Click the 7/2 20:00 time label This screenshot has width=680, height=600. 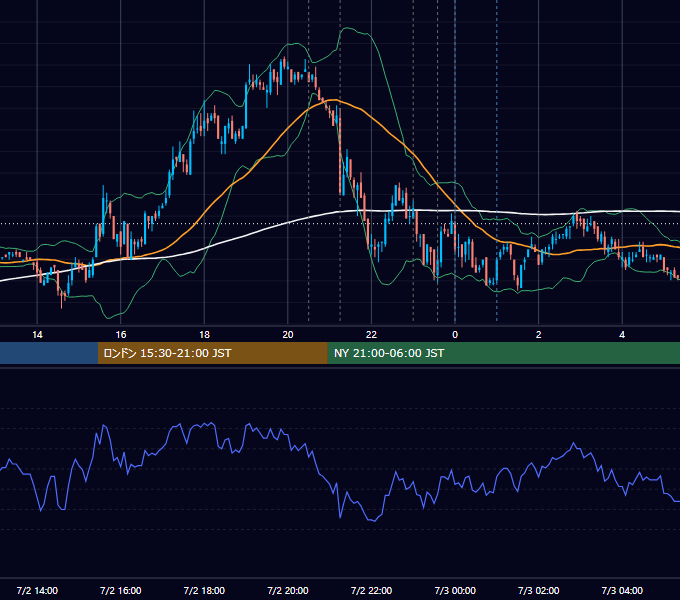[288, 591]
